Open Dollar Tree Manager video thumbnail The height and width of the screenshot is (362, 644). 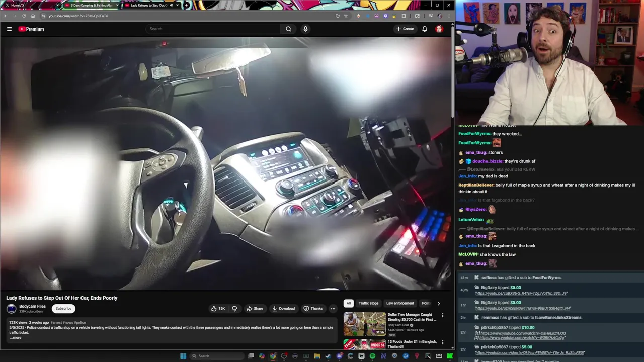pos(364,324)
